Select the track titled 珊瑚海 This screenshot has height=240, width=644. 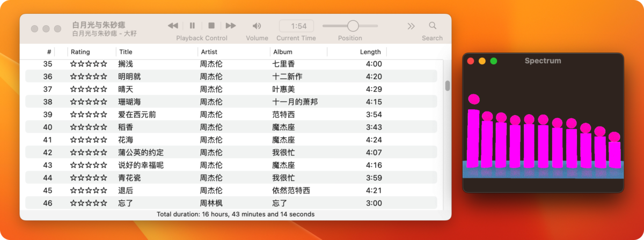[129, 102]
